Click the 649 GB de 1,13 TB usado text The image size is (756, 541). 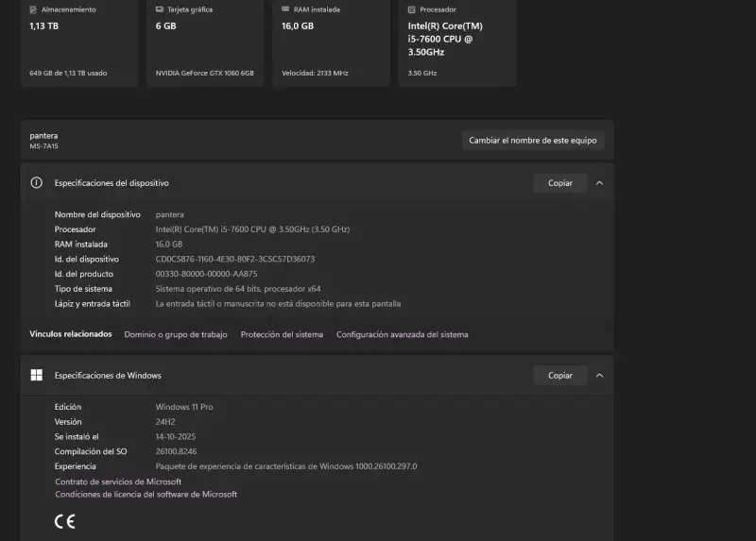(x=68, y=73)
